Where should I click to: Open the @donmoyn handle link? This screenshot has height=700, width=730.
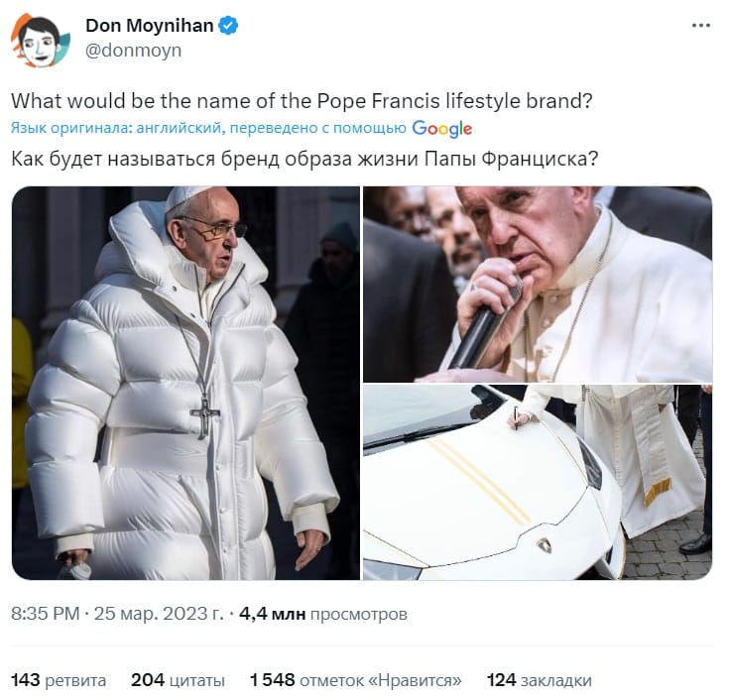pos(133,51)
